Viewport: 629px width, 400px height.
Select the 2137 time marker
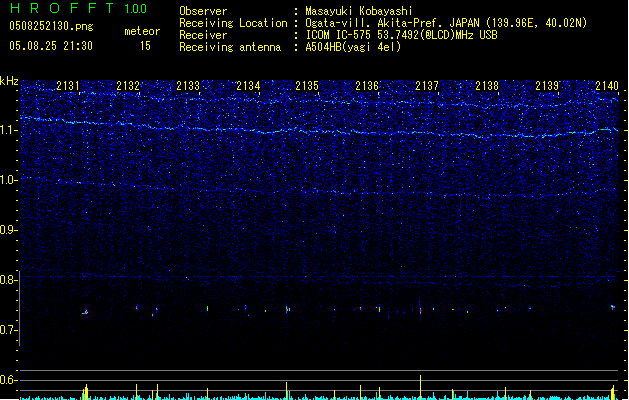[x=427, y=87]
